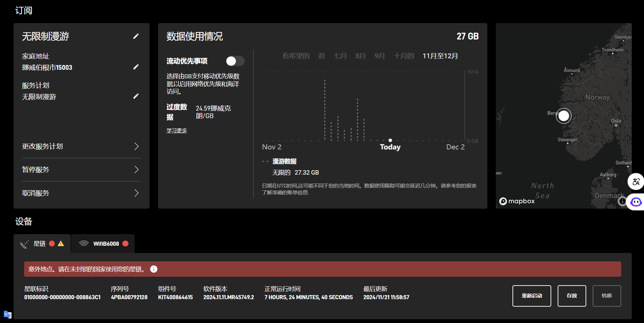Click the 转移 button
Image resolution: width=644 pixels, height=323 pixels.
point(607,296)
